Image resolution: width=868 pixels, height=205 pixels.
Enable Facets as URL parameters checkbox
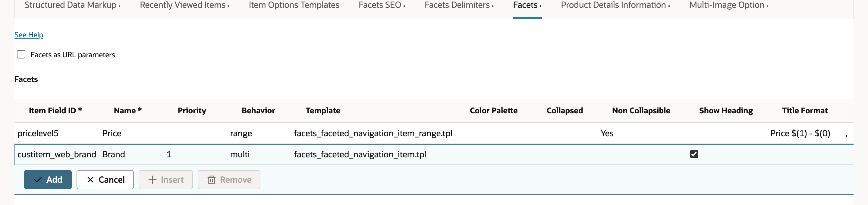(21, 54)
